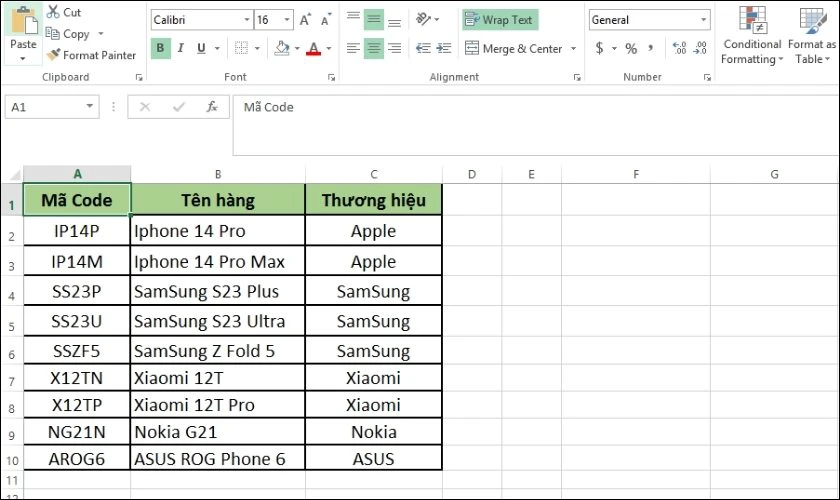Open Format as Table gallery

812,35
